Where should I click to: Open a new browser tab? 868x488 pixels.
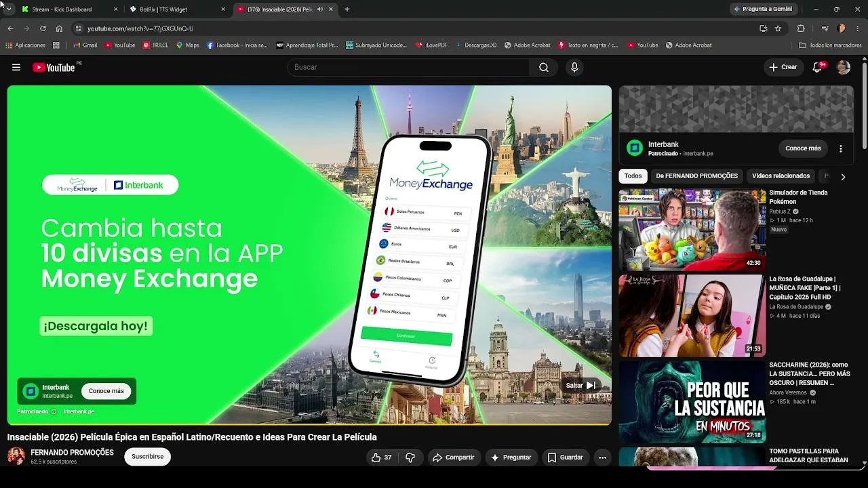(347, 9)
